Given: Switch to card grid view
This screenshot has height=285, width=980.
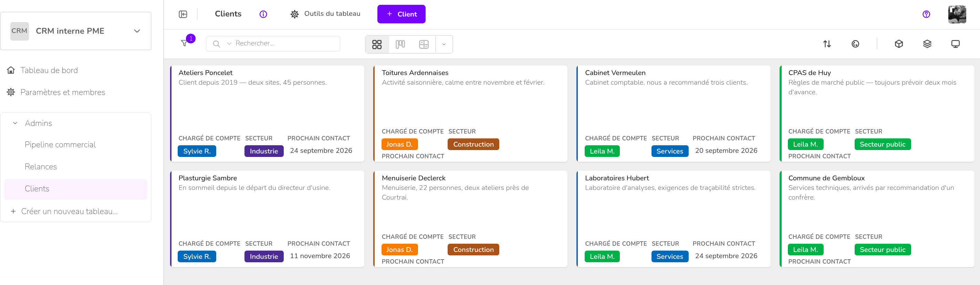Looking at the screenshot, I should pos(377,44).
